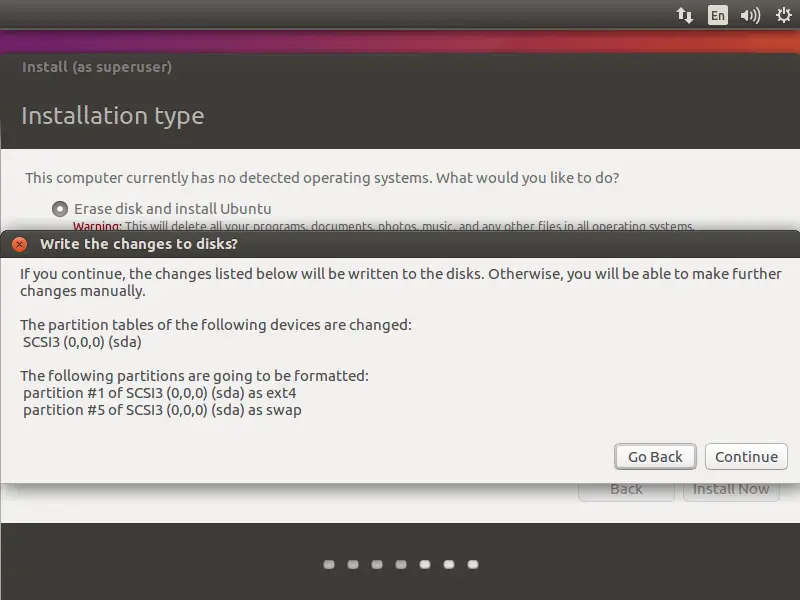Open the sound volume indicator

click(x=750, y=15)
